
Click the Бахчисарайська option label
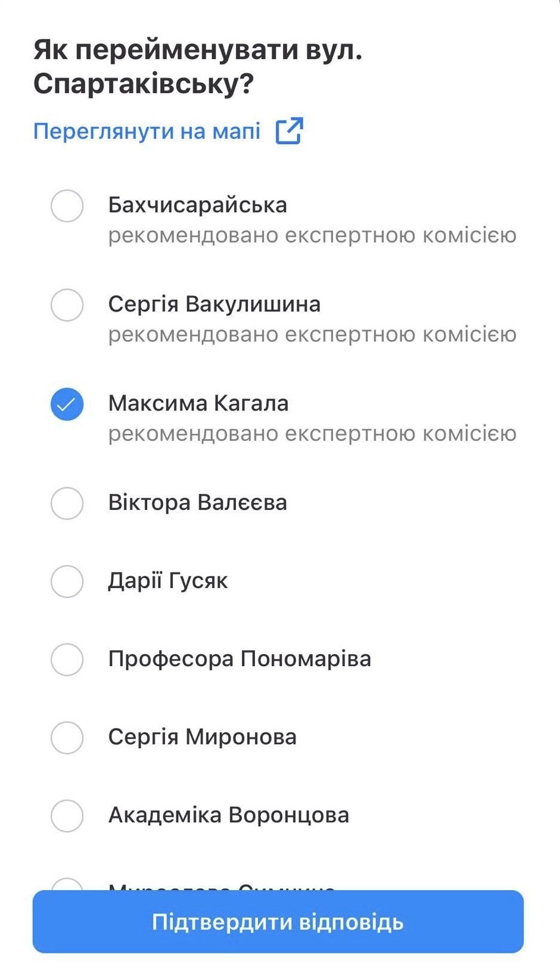(197, 205)
